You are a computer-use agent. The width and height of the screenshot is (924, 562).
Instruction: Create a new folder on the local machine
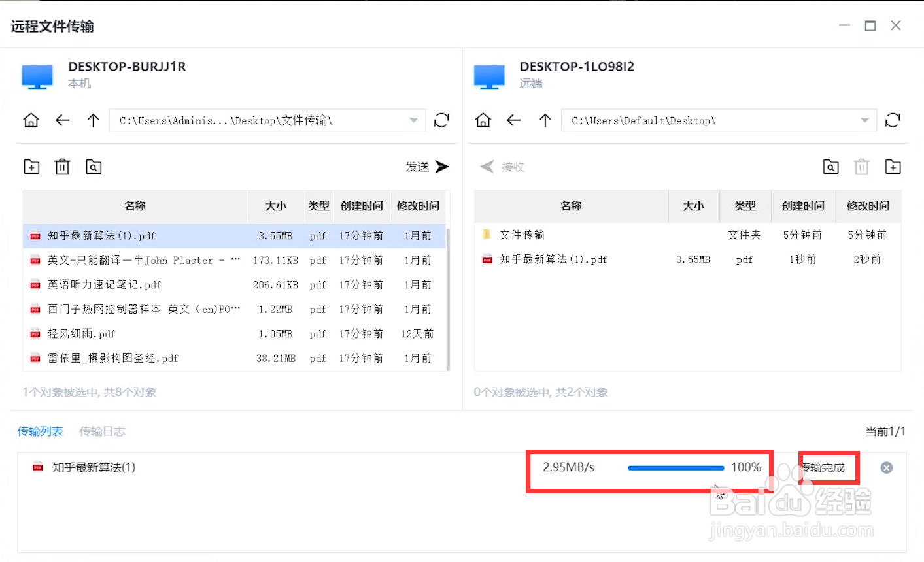tap(31, 167)
